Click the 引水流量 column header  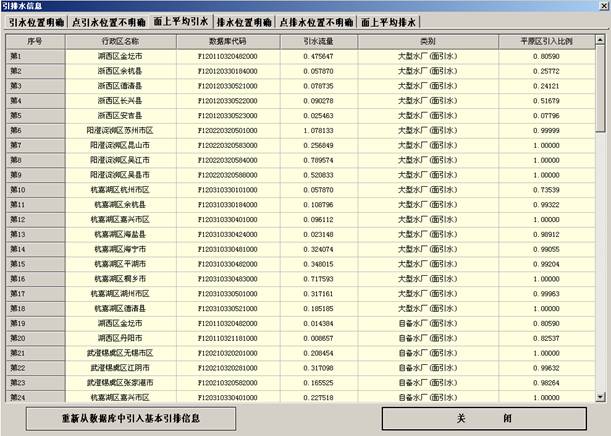tap(320, 41)
